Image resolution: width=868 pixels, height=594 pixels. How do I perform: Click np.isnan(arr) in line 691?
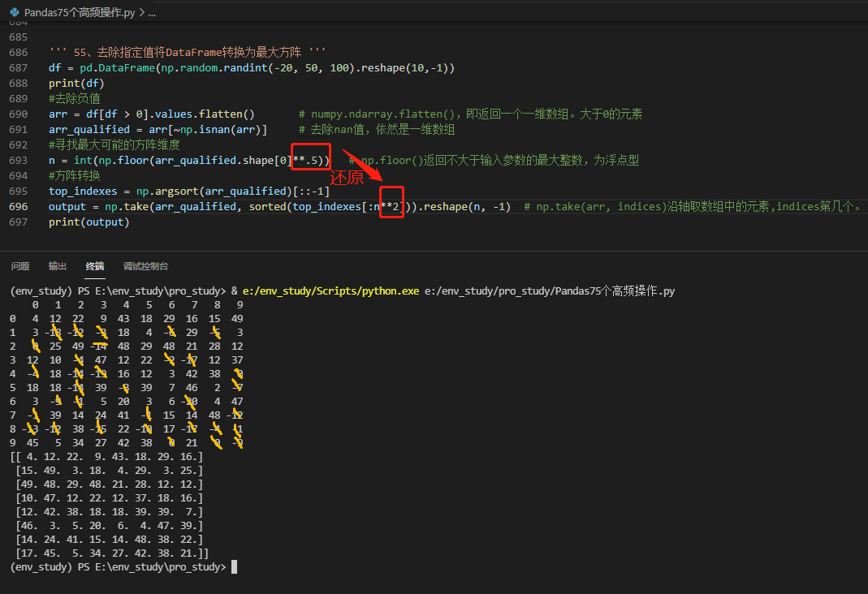click(220, 129)
